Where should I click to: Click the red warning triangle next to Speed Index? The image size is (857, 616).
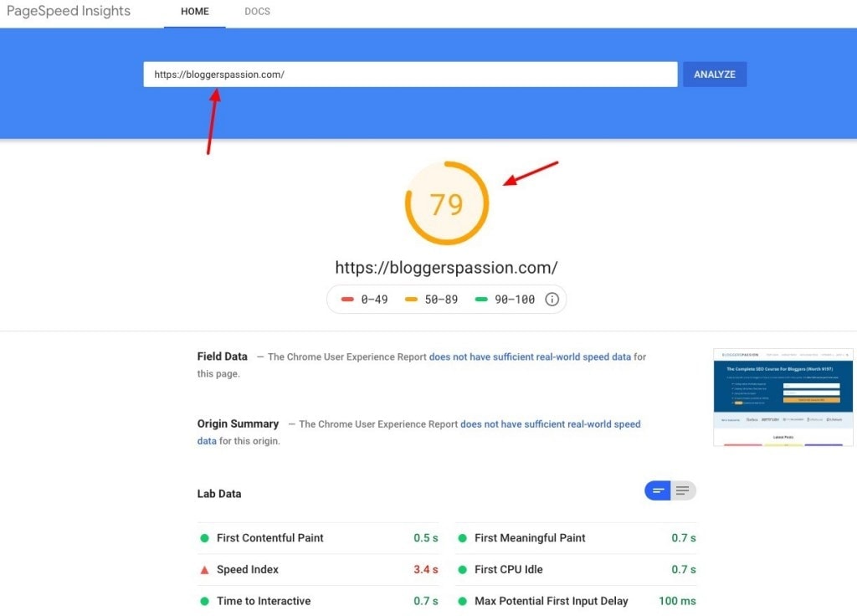tap(205, 569)
